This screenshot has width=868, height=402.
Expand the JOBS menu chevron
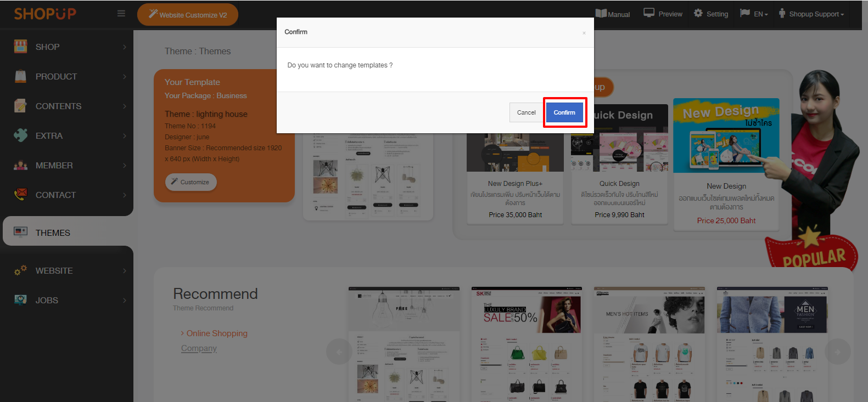click(125, 301)
